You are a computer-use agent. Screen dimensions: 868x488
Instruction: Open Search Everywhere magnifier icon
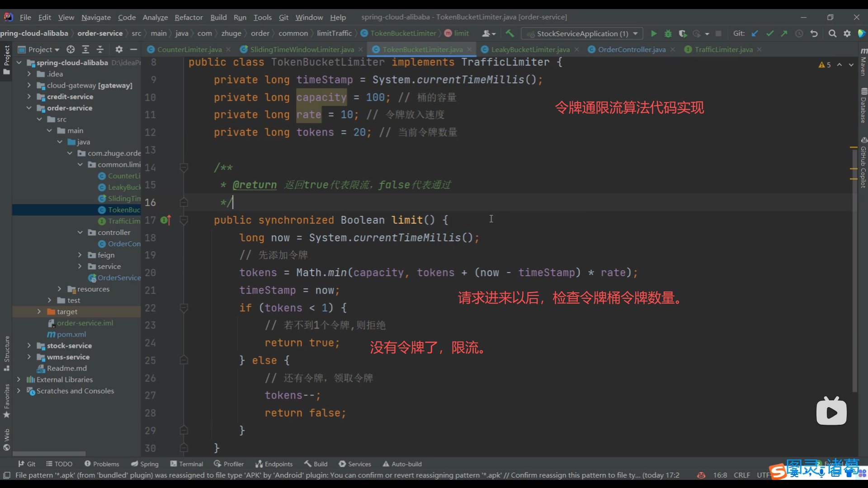832,33
